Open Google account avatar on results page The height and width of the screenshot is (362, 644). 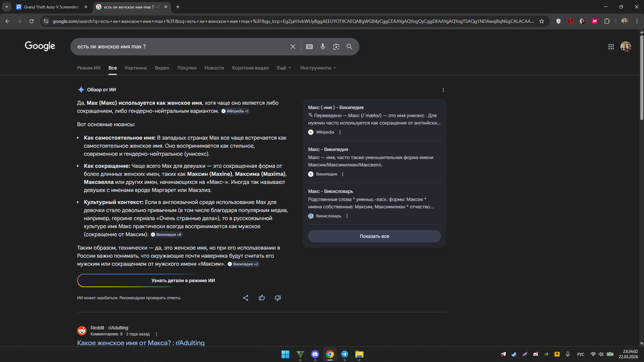[x=626, y=47]
